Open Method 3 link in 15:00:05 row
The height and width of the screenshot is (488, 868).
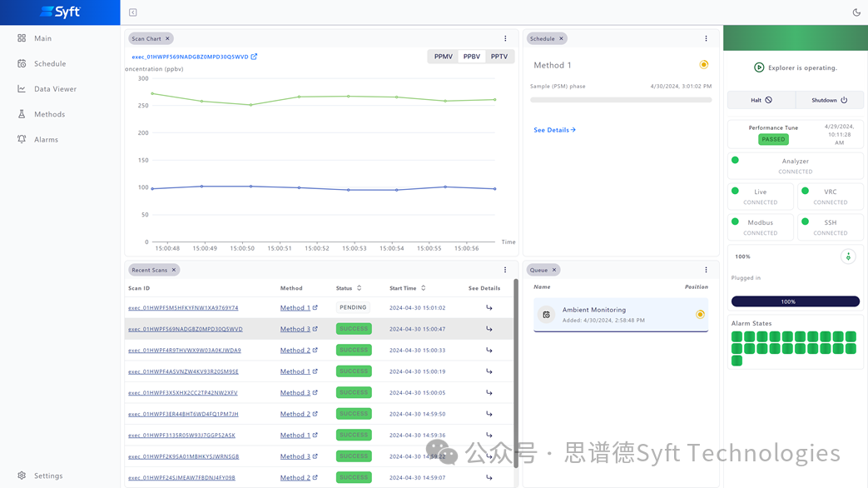[x=299, y=393]
